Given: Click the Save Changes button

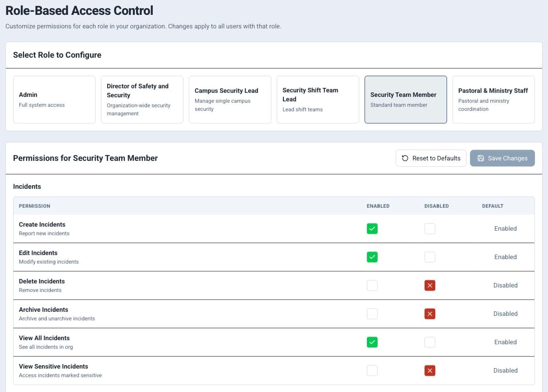Looking at the screenshot, I should pyautogui.click(x=502, y=158).
